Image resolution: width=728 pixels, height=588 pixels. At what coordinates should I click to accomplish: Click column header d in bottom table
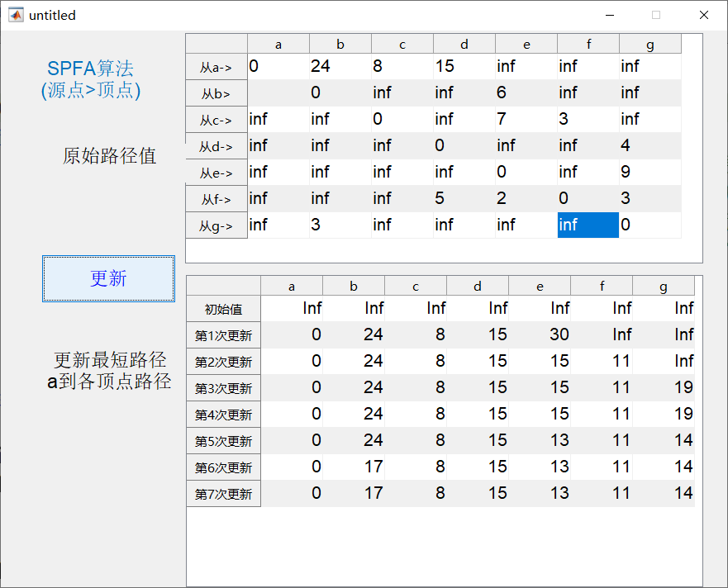pos(478,286)
